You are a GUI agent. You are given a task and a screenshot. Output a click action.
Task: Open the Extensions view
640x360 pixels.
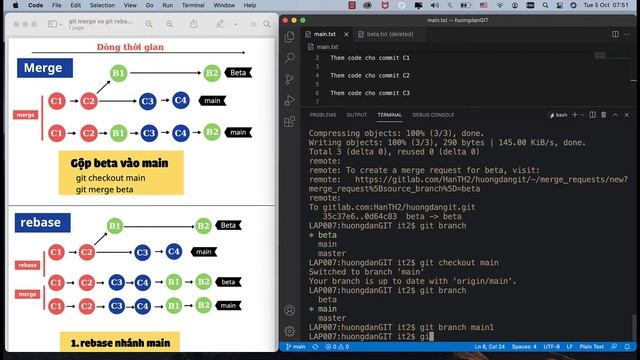click(289, 121)
